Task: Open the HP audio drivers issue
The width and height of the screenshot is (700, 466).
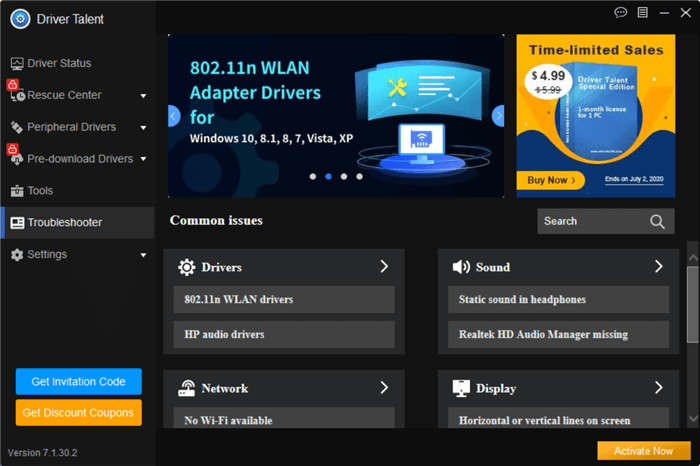Action: point(284,334)
